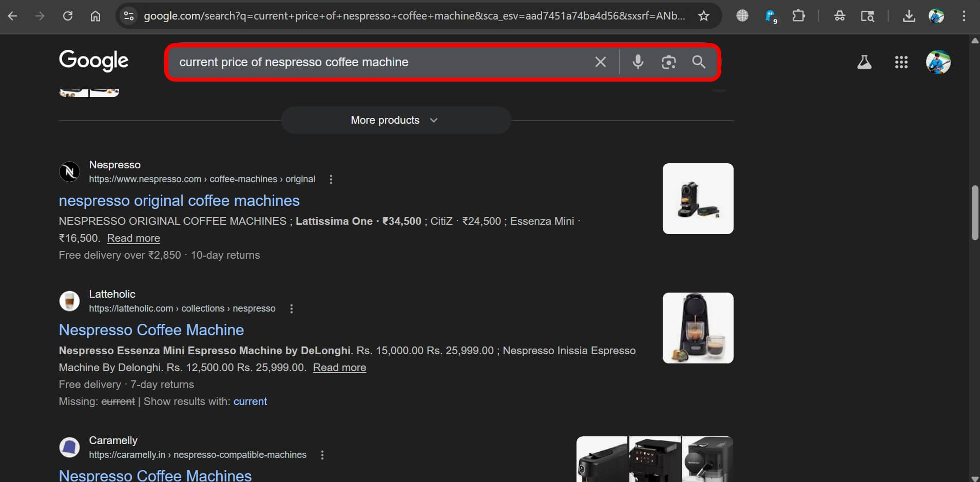Clear the search query with the X
Viewport: 980px width, 482px height.
(600, 62)
